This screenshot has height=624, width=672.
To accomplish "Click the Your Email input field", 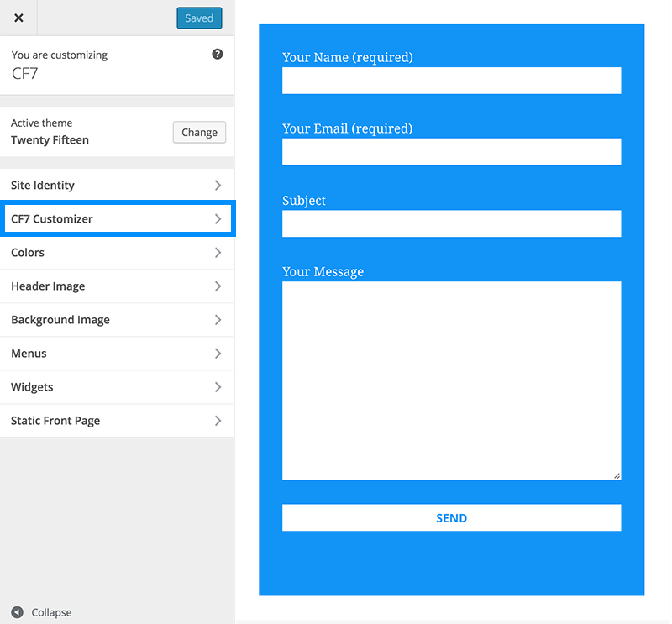I will (451, 152).
